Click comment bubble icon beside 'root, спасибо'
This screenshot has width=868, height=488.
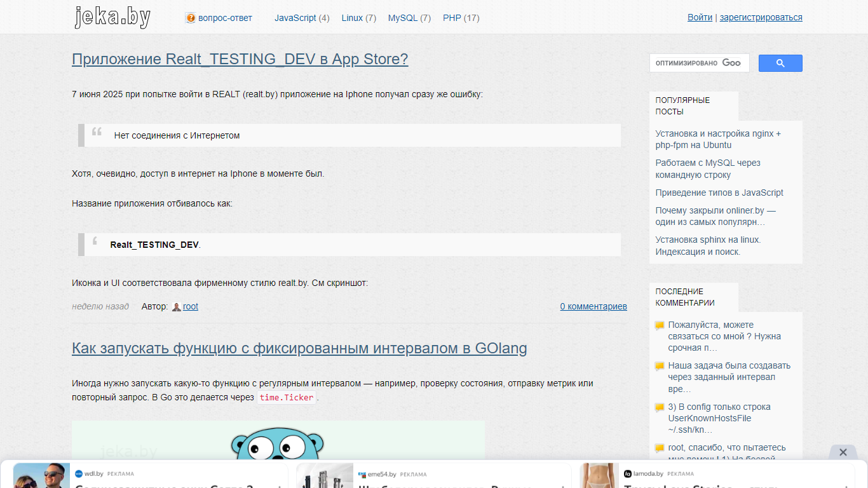click(660, 449)
